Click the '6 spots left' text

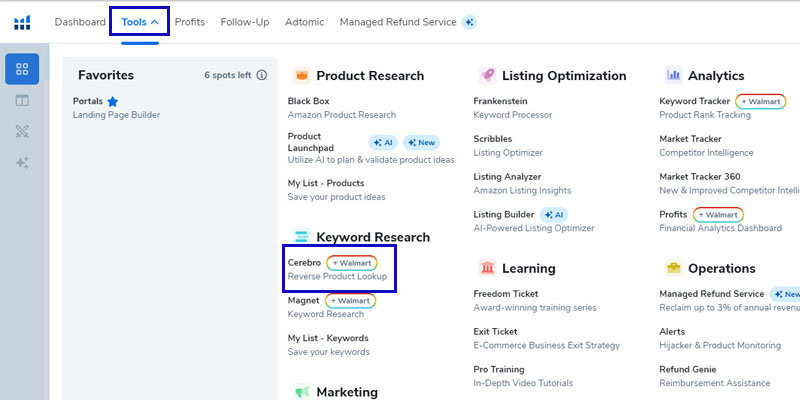coord(228,76)
